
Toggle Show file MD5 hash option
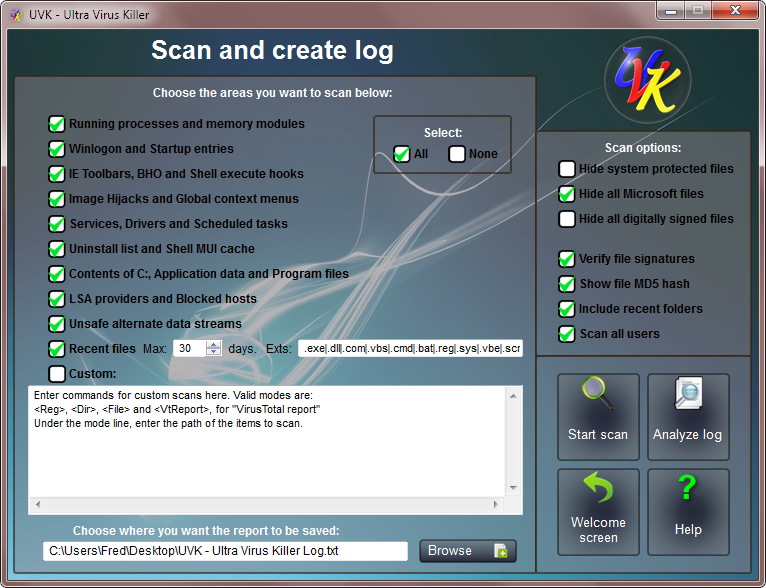coord(567,284)
